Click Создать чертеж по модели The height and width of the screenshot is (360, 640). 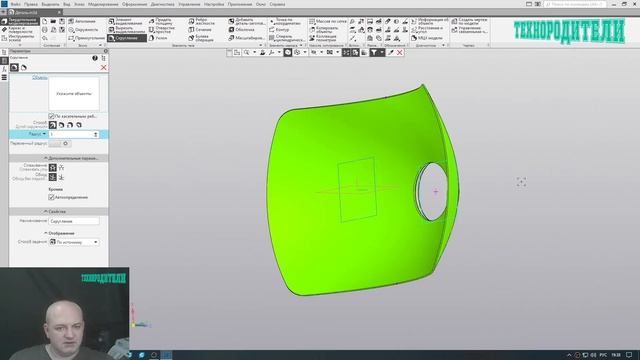coord(470,21)
